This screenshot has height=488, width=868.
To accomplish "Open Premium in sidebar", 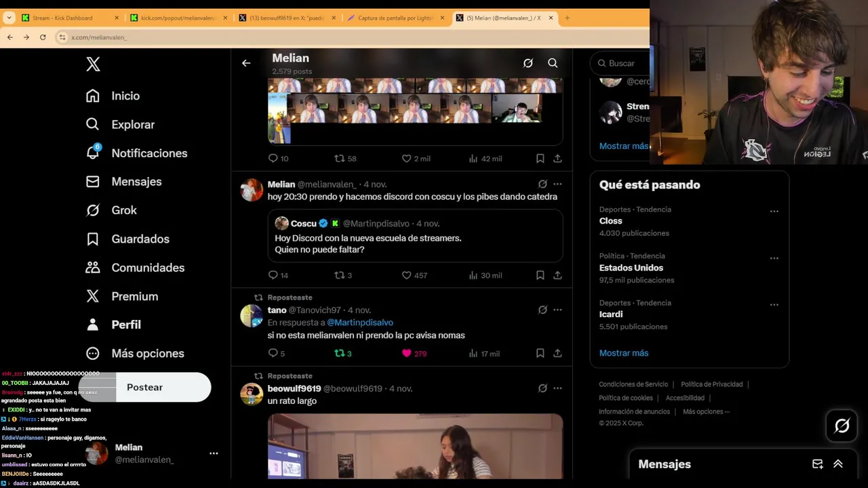I will click(x=122, y=296).
